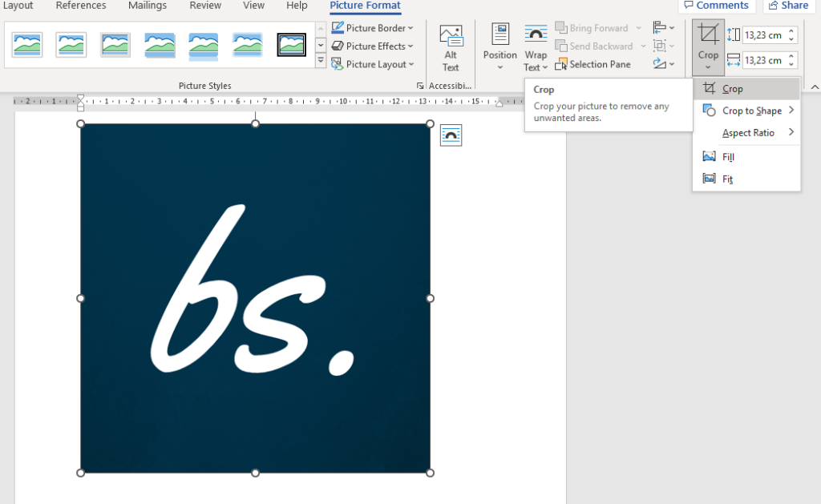
Task: Click the top-center resize handle of the picture
Action: pyautogui.click(x=255, y=124)
